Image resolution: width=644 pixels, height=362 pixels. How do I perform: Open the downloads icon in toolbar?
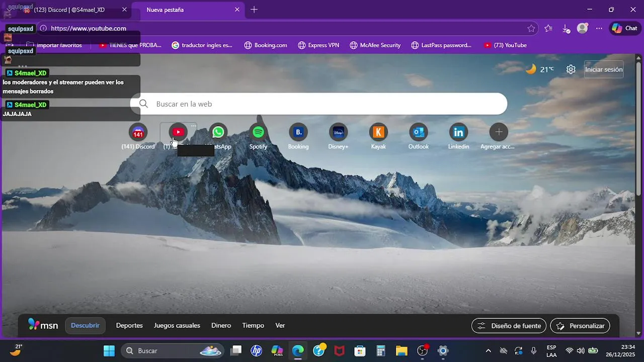tap(566, 28)
